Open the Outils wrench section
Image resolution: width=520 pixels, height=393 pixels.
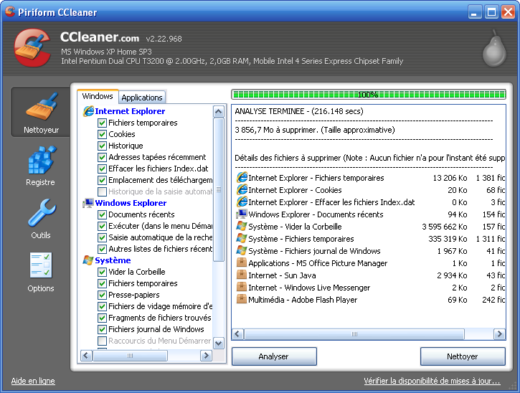(41, 219)
